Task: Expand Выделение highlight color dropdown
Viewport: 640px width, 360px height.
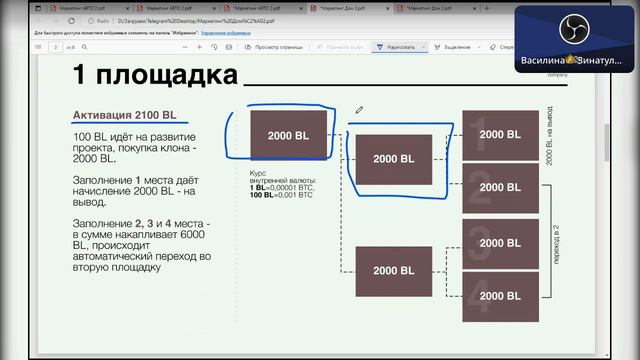Action: 479,47
